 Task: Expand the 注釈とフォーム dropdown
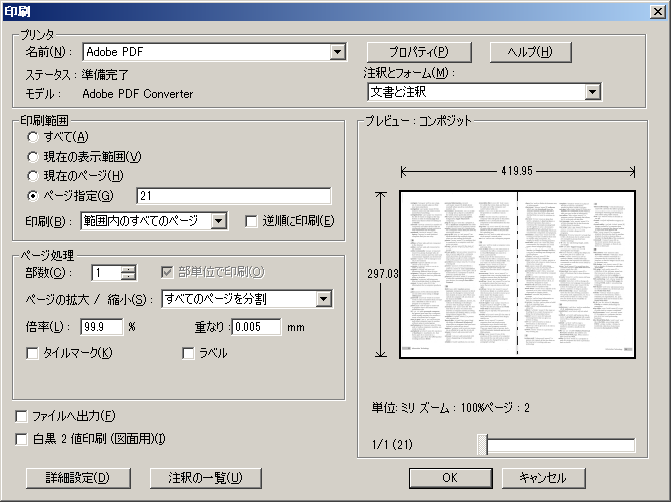[x=592, y=92]
